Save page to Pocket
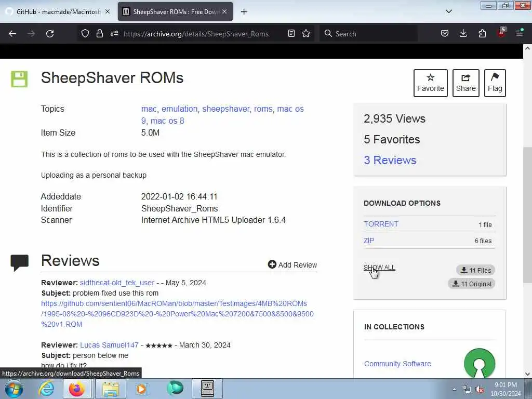The width and height of the screenshot is (532, 399). [445, 33]
